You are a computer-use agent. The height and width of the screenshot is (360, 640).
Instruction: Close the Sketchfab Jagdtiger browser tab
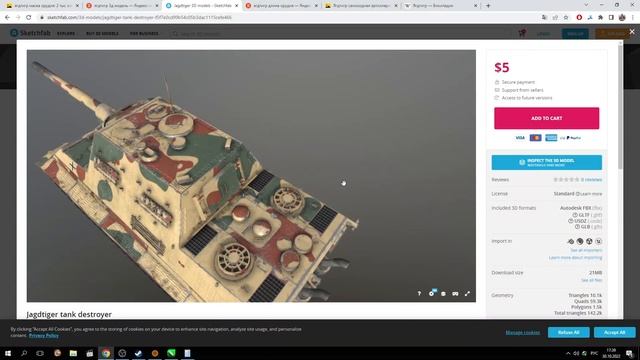point(236,6)
